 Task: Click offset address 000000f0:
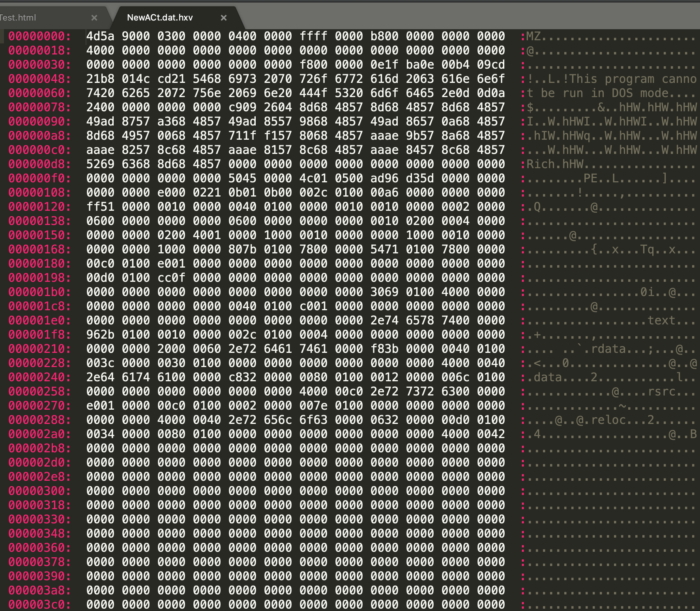pyautogui.click(x=39, y=178)
